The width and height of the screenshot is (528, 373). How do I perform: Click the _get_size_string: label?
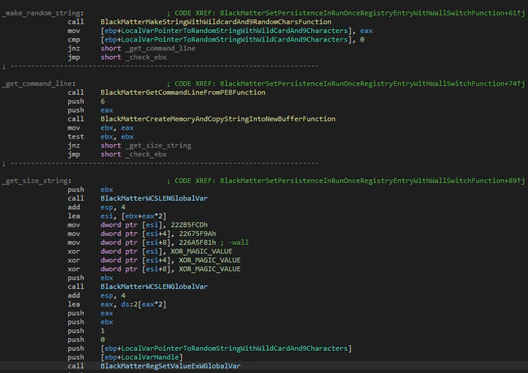[37, 181]
